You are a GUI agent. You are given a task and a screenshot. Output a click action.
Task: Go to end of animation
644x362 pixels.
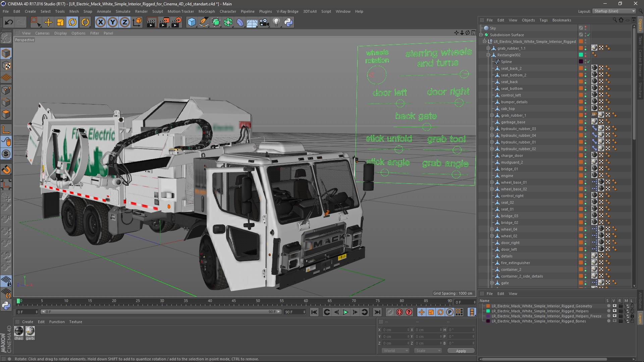[x=377, y=312]
